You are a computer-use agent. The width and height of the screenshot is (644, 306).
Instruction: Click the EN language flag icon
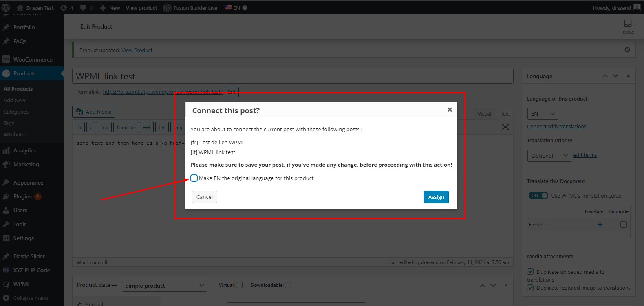[228, 8]
